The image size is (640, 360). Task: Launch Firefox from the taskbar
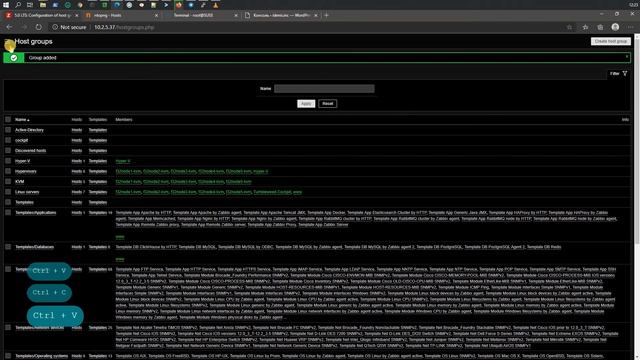click(x=179, y=5)
